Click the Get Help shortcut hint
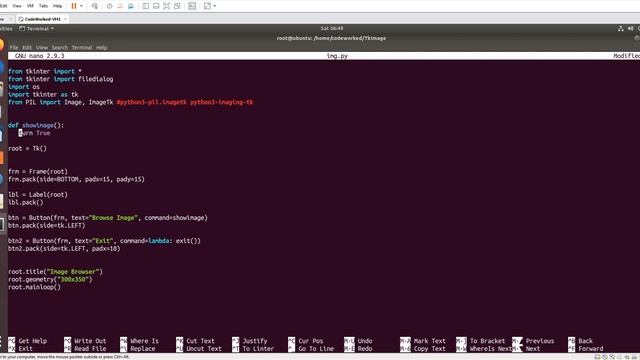The height and width of the screenshot is (360, 640). pyautogui.click(x=28, y=341)
